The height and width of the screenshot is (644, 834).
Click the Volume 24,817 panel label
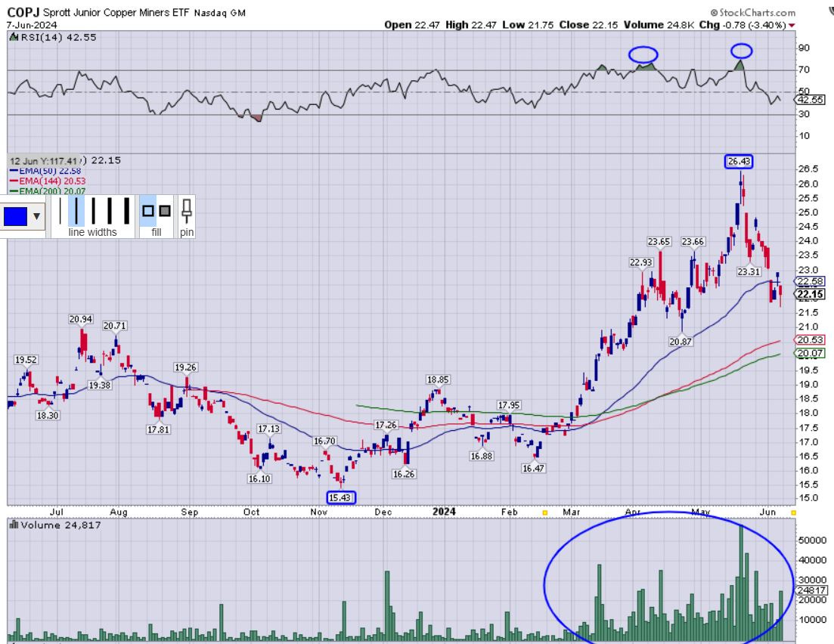[60, 525]
